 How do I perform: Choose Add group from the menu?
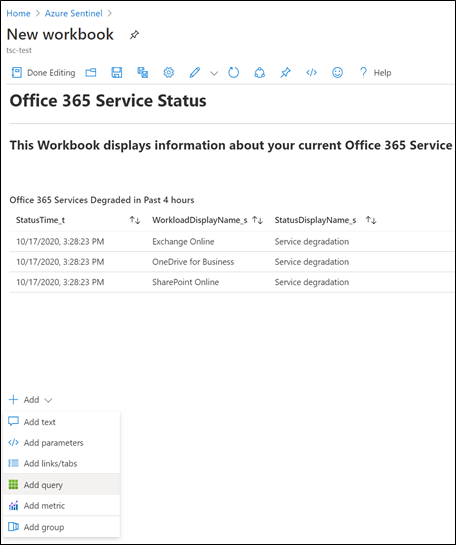[62, 527]
